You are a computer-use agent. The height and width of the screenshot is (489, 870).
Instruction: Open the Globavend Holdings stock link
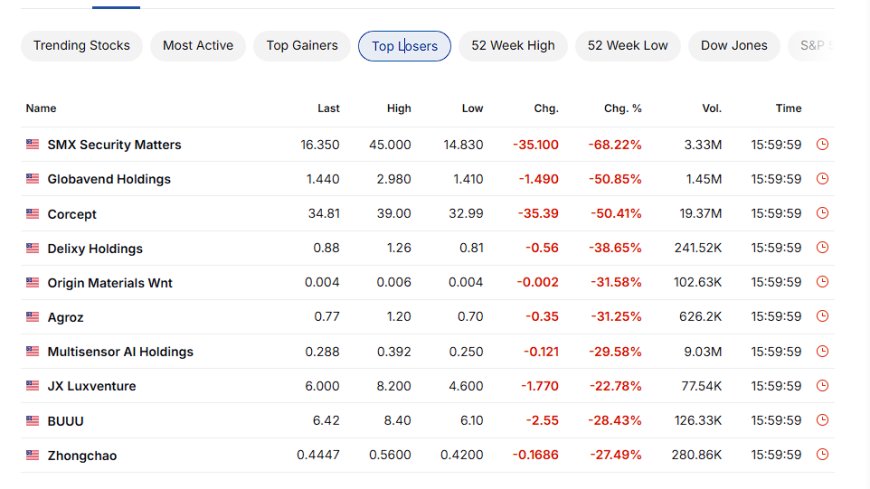pos(109,179)
